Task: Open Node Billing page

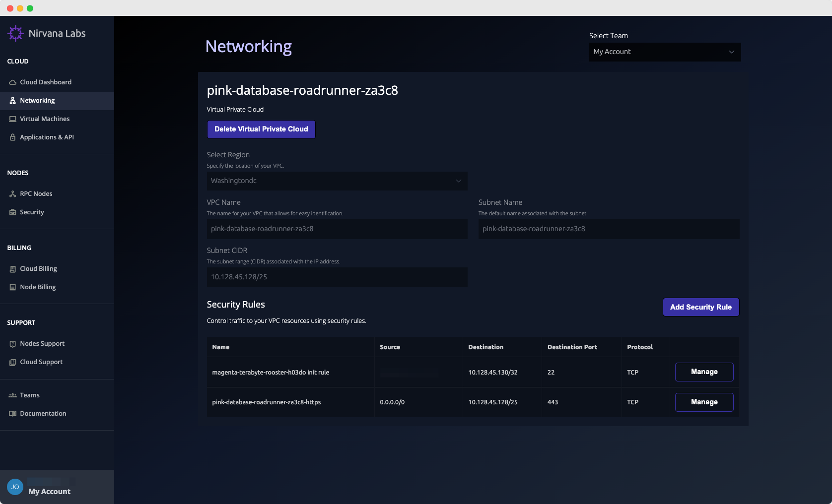Action: point(57,287)
